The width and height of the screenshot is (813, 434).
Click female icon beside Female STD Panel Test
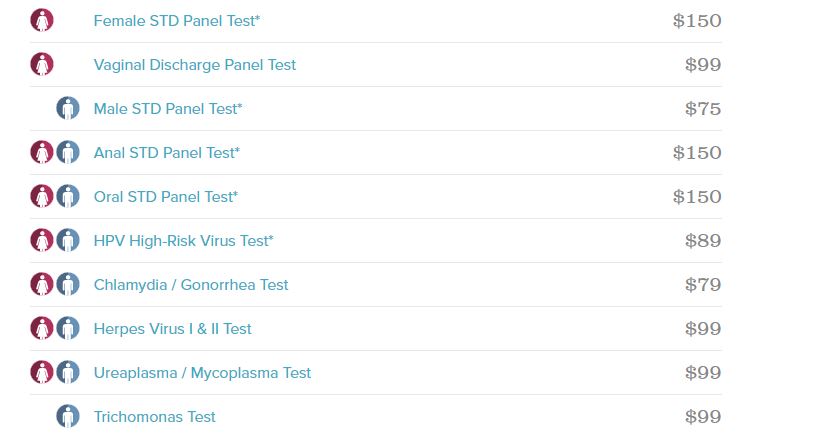42,21
